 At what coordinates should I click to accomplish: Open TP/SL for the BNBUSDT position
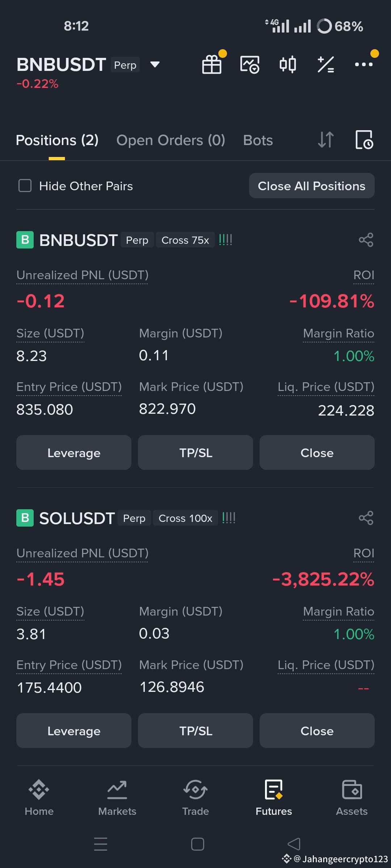pos(195,453)
